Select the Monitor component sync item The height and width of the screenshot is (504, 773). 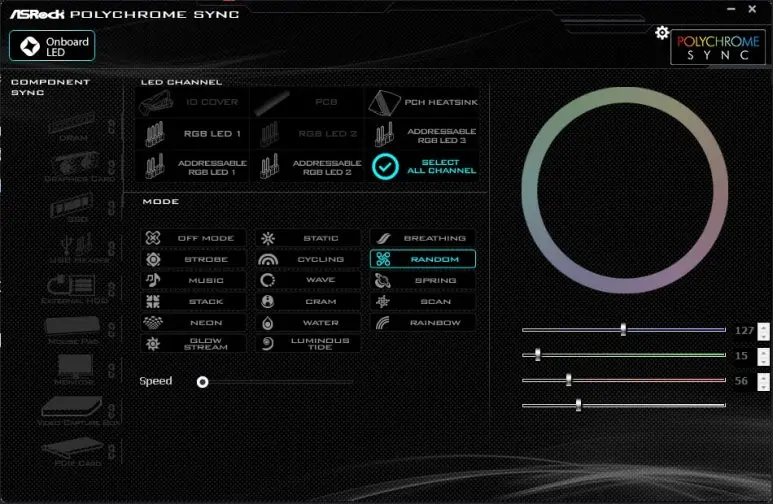coord(74,371)
